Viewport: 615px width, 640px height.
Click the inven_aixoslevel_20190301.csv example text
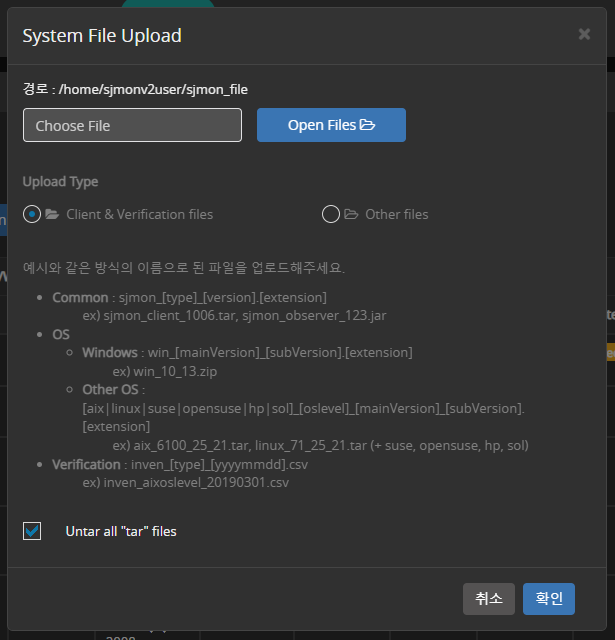185,482
